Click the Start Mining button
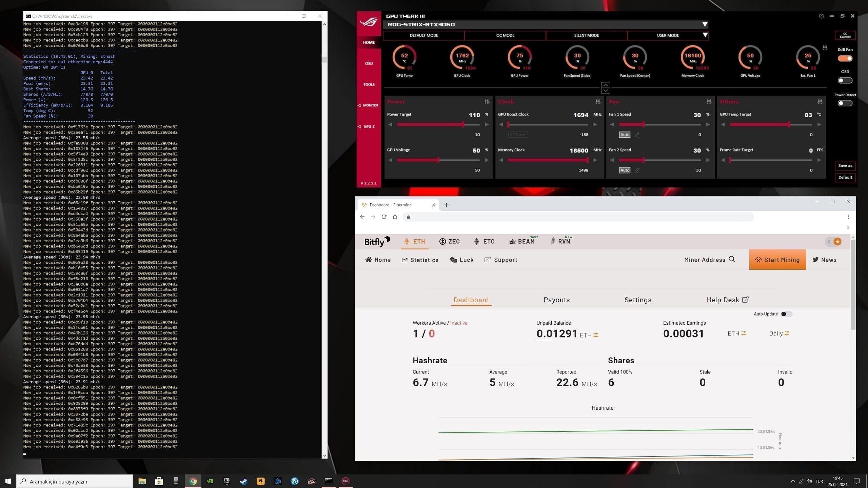 pyautogui.click(x=777, y=260)
